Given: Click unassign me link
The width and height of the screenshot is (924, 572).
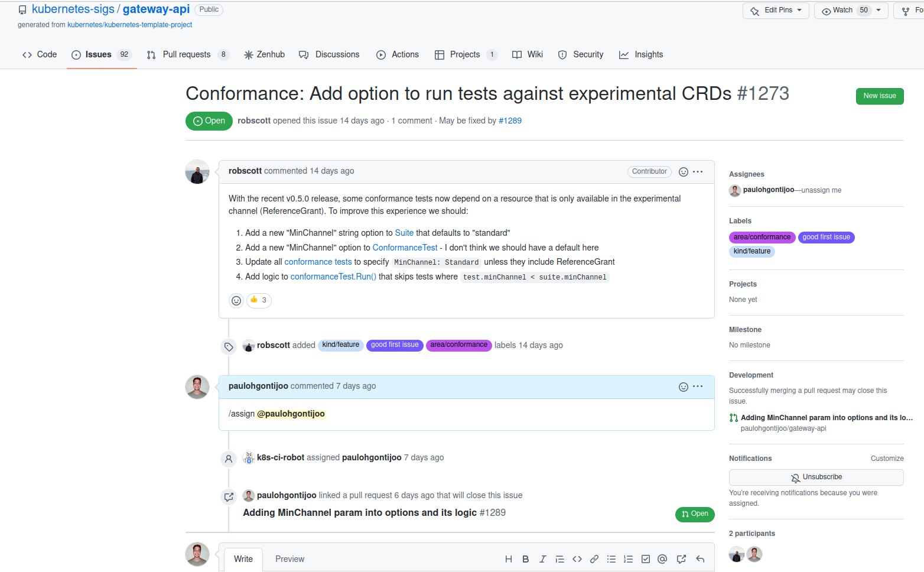Looking at the screenshot, I should 821,190.
